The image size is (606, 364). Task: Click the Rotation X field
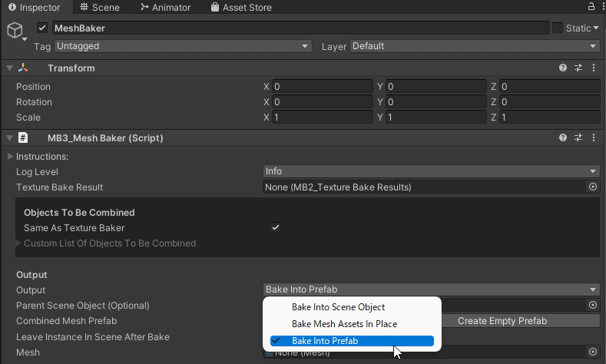pos(323,102)
